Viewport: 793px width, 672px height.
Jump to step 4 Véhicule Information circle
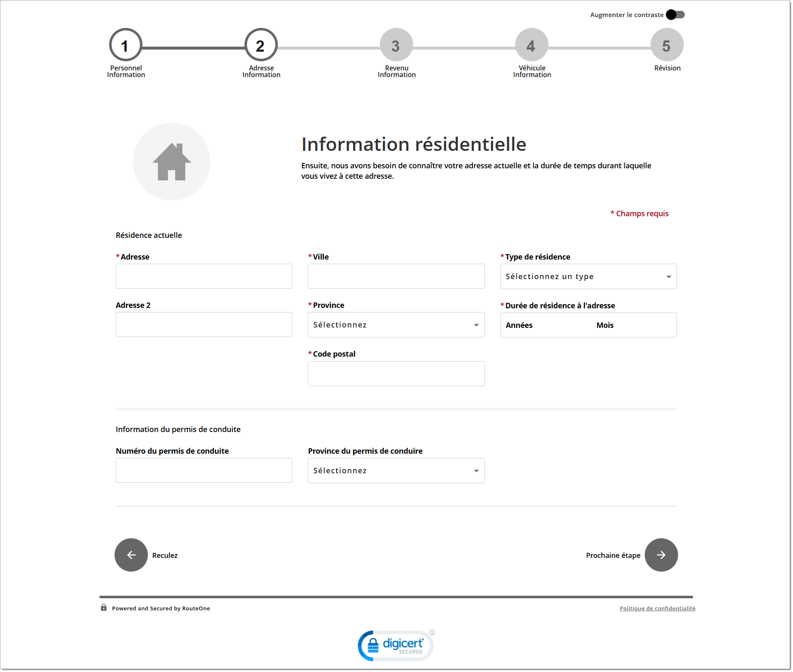point(531,45)
